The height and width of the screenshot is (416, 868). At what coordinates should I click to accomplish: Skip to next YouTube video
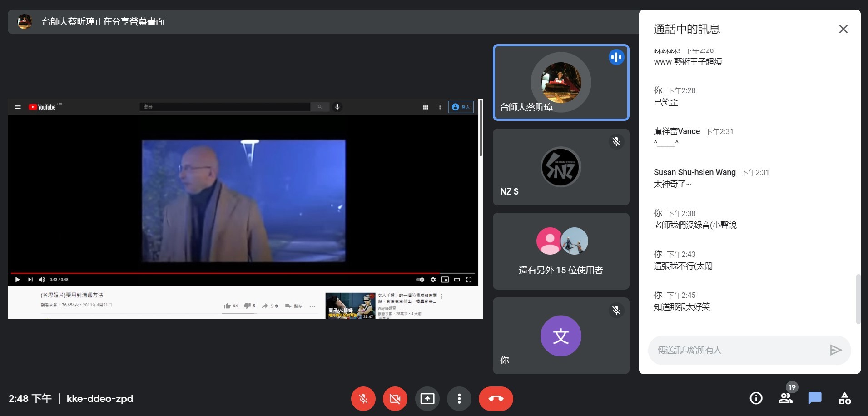pyautogui.click(x=30, y=280)
